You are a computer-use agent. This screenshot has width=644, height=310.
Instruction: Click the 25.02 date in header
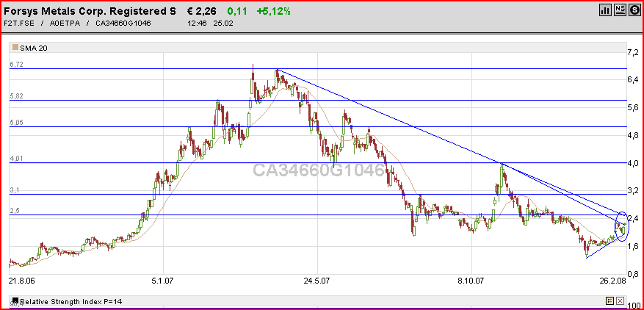click(x=223, y=23)
